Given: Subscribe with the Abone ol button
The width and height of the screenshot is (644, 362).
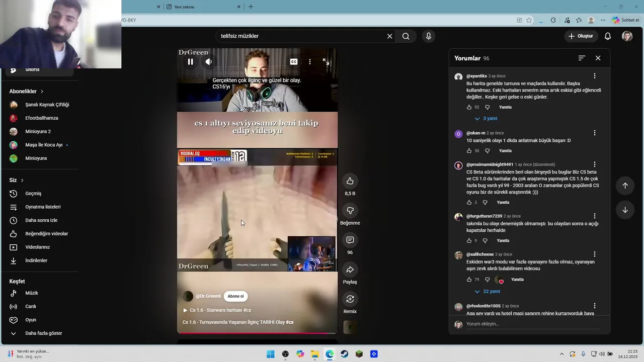Looking at the screenshot, I should pos(235,296).
